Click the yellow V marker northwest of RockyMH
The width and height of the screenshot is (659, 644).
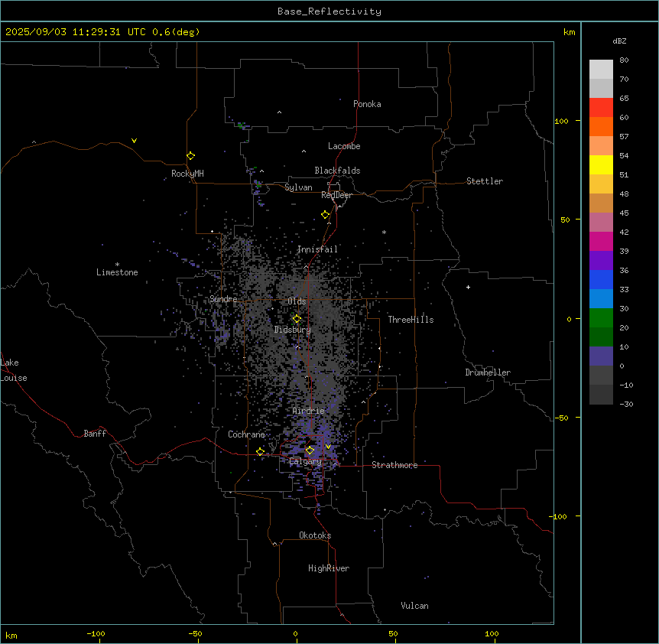click(x=134, y=141)
